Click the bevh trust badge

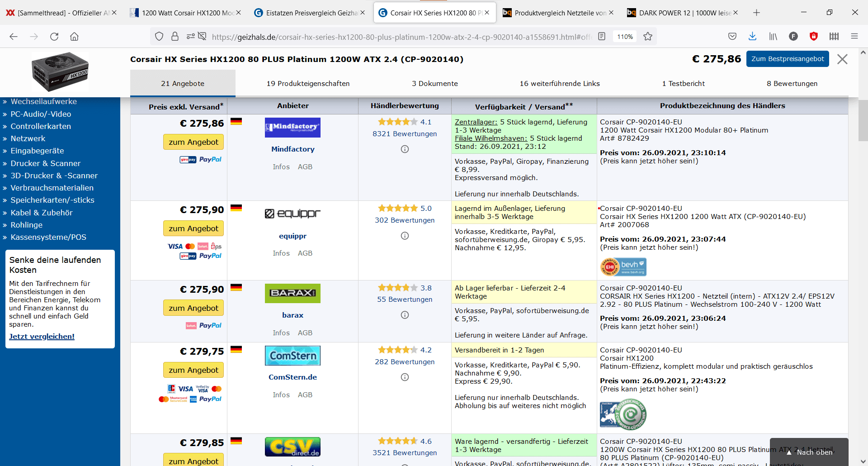(x=623, y=267)
